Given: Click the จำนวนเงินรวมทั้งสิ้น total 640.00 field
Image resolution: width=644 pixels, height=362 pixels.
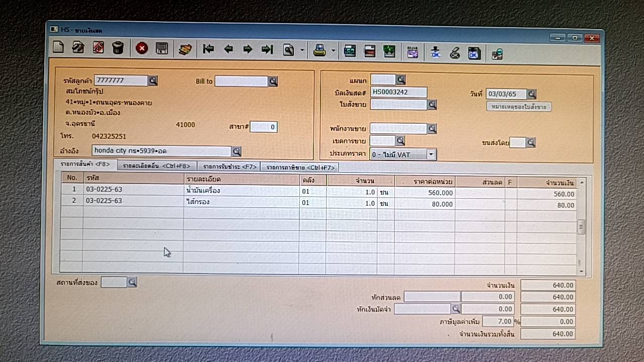Looking at the screenshot, I should coord(548,334).
